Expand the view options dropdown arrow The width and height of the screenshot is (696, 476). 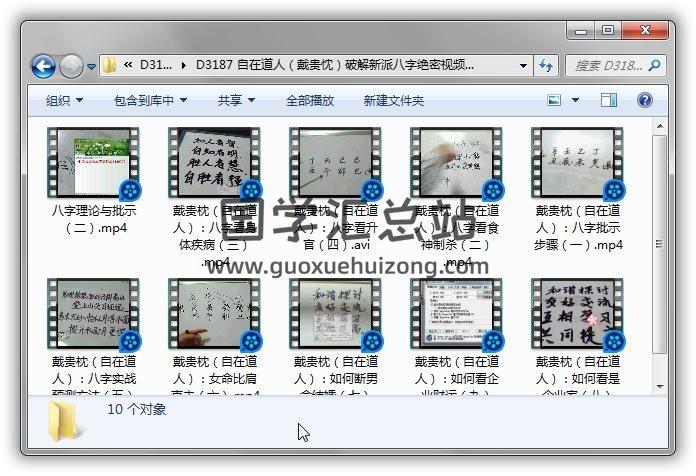coord(576,101)
